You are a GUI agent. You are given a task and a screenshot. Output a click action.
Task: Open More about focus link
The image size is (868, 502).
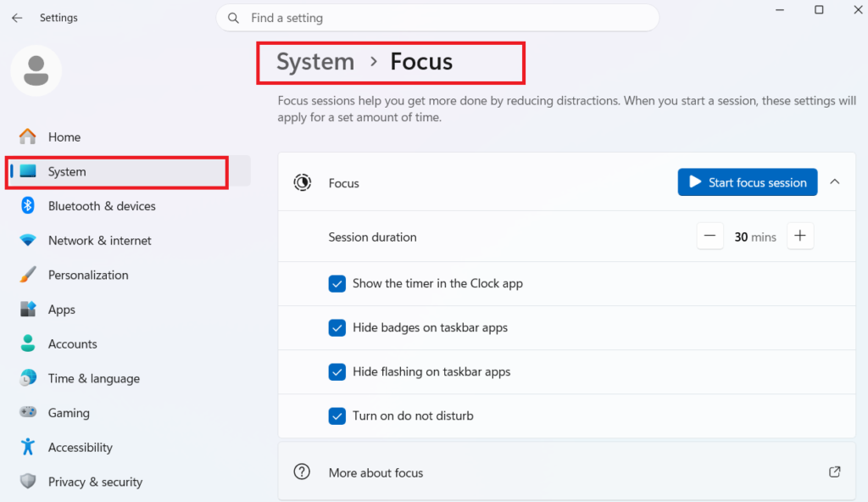click(x=567, y=472)
